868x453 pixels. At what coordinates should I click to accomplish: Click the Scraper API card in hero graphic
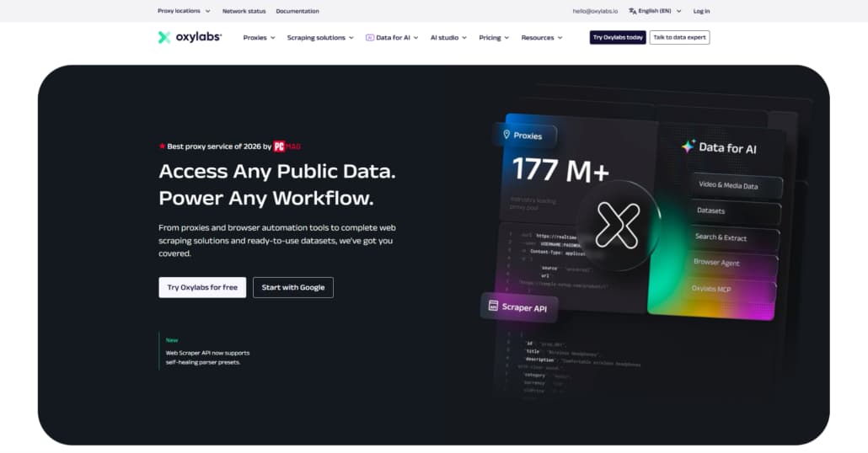tap(519, 307)
